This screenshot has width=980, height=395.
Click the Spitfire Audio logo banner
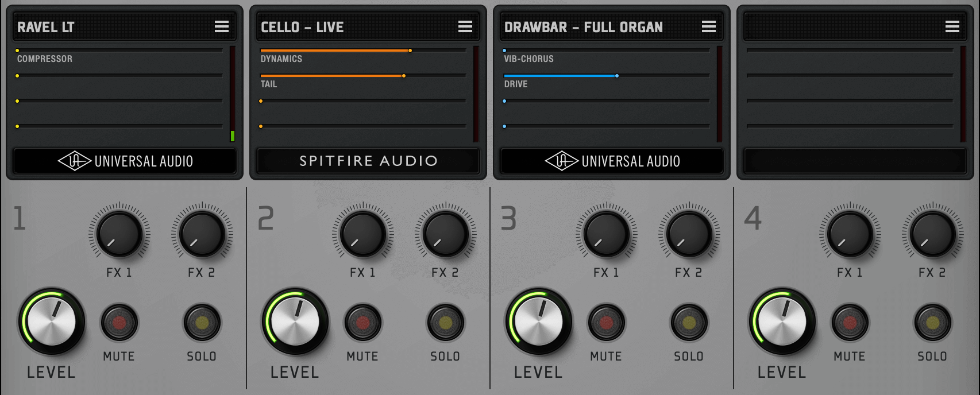tap(368, 161)
